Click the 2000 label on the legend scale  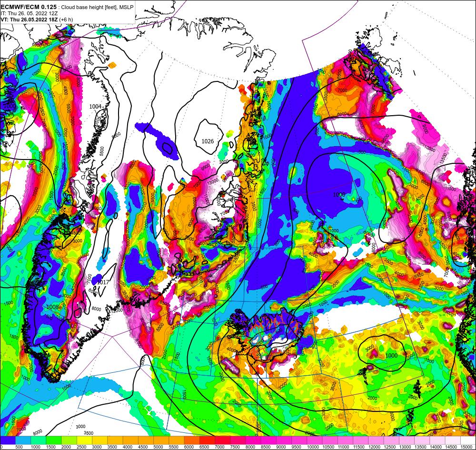click(66, 447)
